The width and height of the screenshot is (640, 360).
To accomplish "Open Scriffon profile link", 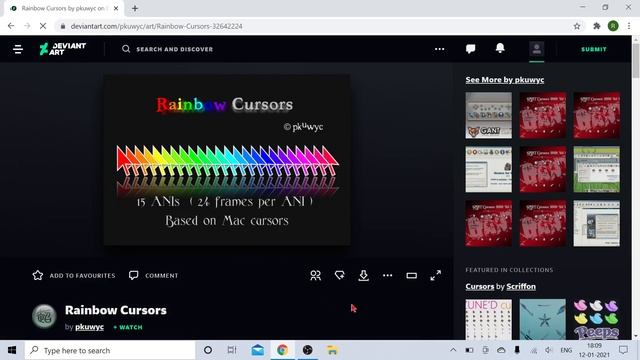I will tap(521, 287).
